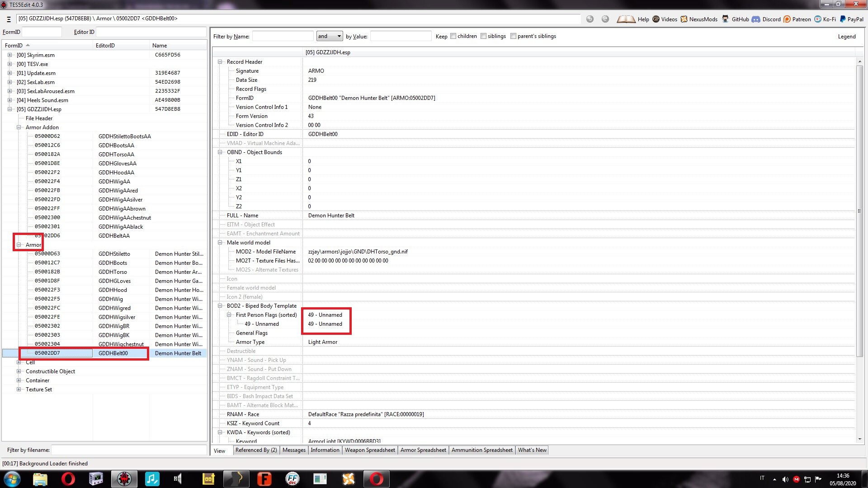This screenshot has width=868, height=488.
Task: Open the Patreon icon link
Action: point(787,19)
